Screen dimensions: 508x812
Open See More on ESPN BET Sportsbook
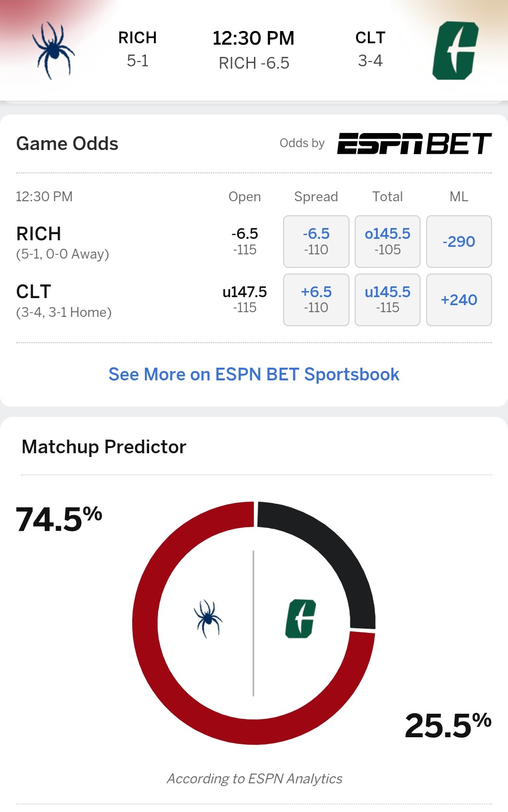coord(254,374)
